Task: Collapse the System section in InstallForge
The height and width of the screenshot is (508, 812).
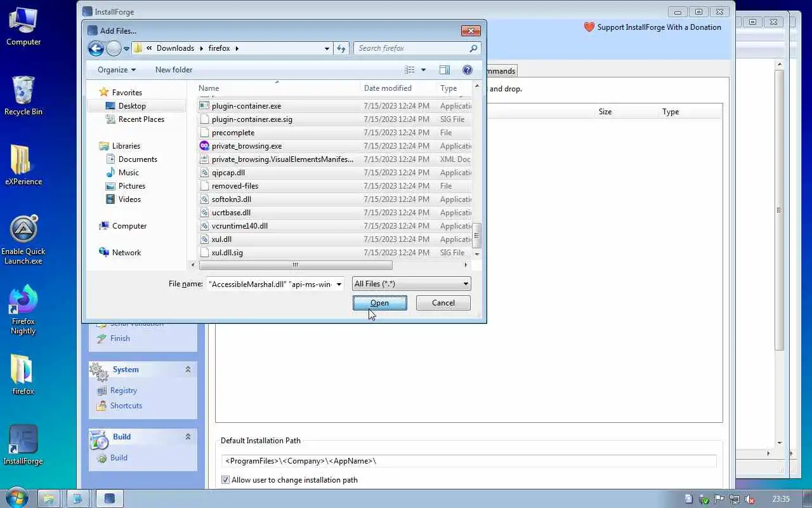Action: [188, 370]
